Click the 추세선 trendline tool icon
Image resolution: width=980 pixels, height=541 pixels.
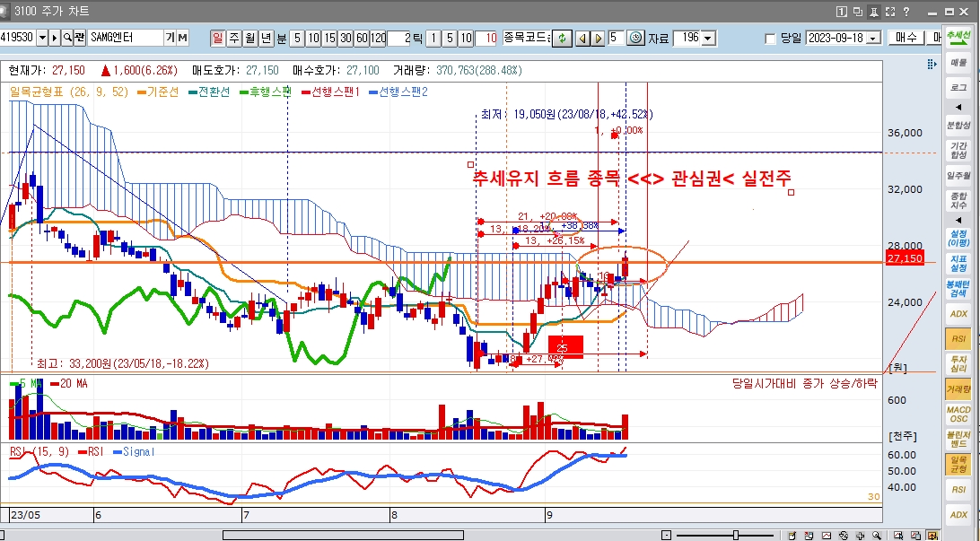pos(958,36)
